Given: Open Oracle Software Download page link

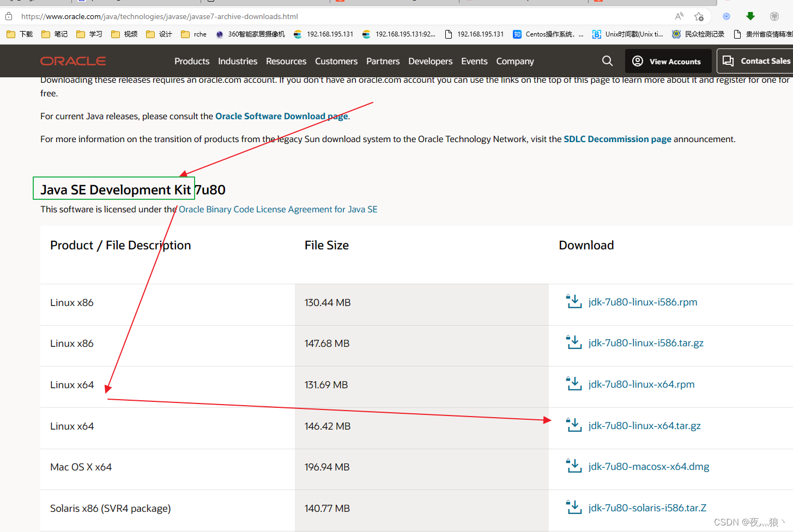Looking at the screenshot, I should (x=282, y=116).
